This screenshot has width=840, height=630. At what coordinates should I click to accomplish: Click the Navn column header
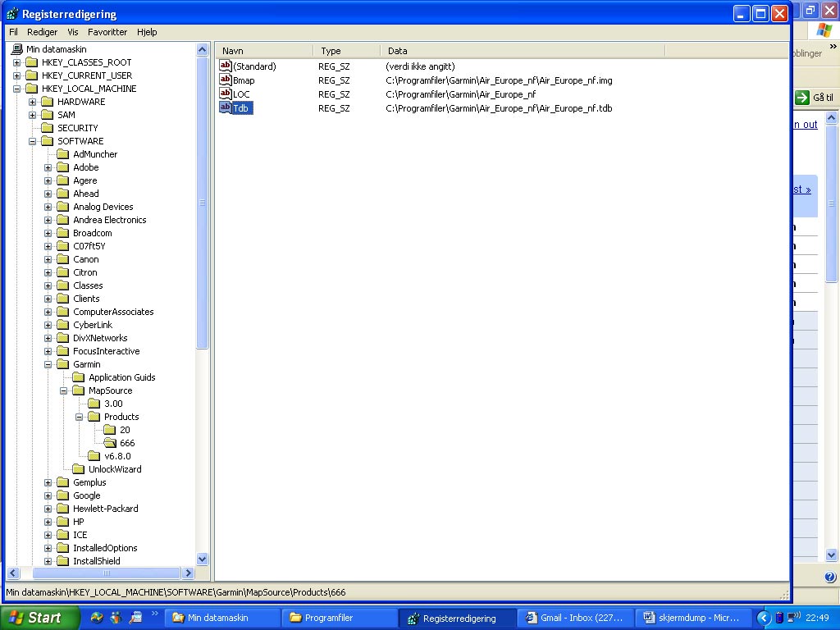pos(265,51)
